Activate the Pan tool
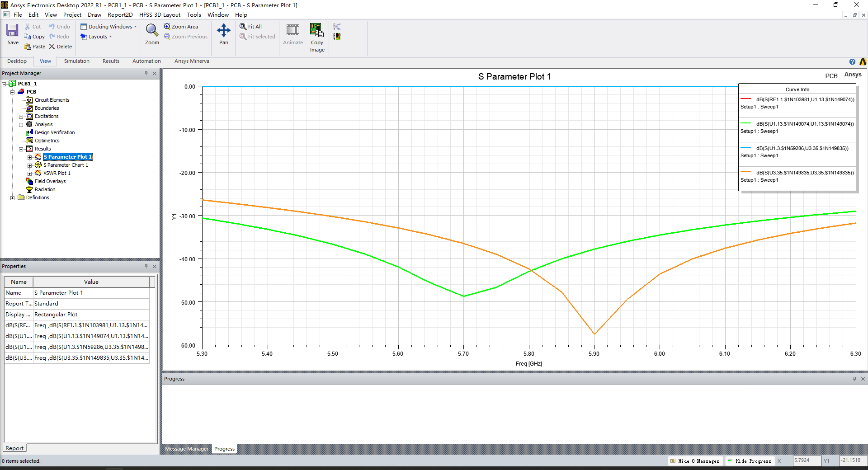 coord(224,30)
